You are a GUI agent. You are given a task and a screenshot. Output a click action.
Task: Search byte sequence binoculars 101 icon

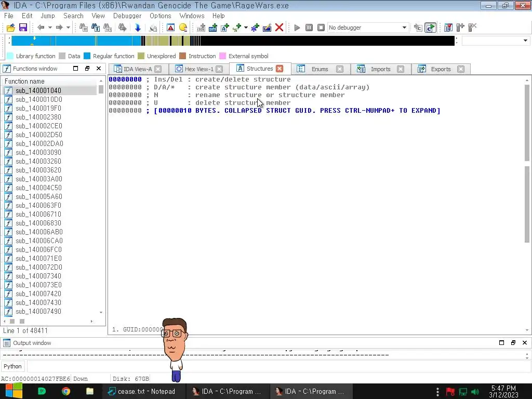[108, 28]
